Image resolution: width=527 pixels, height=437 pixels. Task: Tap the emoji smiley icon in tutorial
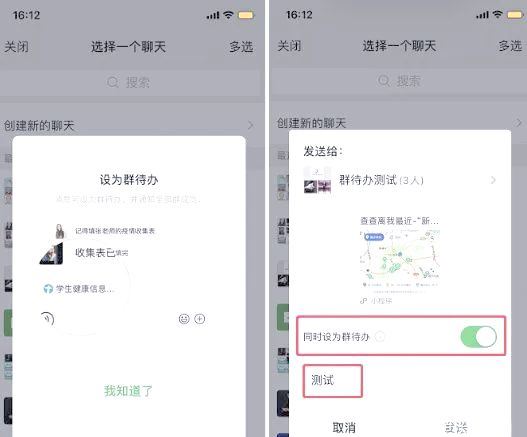tap(184, 319)
